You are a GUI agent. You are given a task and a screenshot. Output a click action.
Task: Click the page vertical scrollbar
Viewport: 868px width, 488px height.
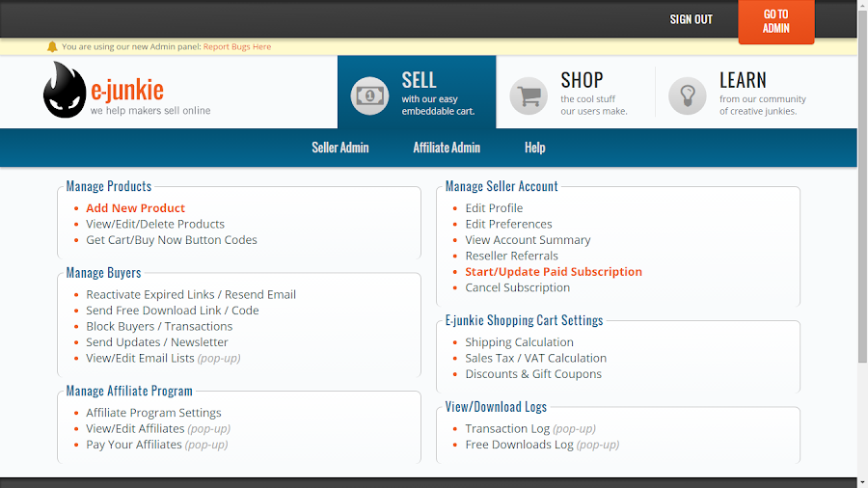[x=862, y=241]
